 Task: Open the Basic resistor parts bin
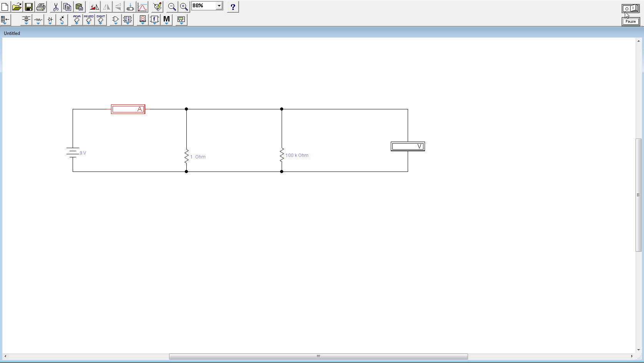coord(38,20)
